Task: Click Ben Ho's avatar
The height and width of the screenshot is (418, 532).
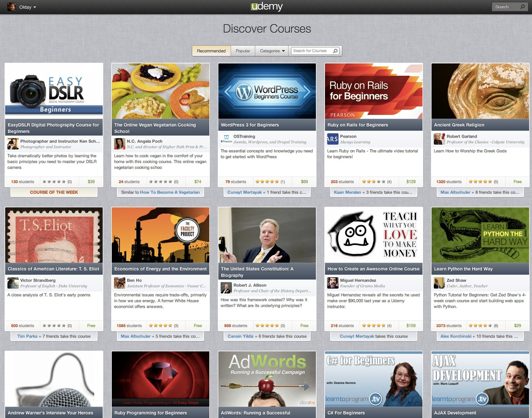Action: point(120,283)
